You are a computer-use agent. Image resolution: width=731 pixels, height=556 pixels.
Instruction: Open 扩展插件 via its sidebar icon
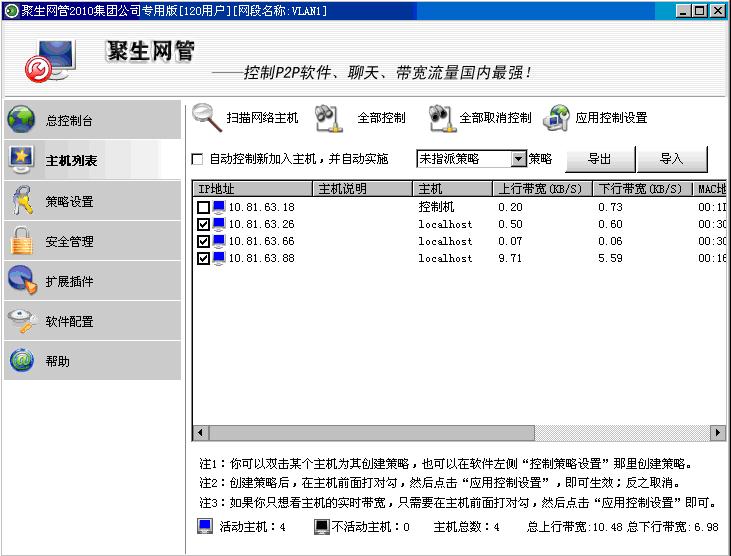[x=22, y=281]
